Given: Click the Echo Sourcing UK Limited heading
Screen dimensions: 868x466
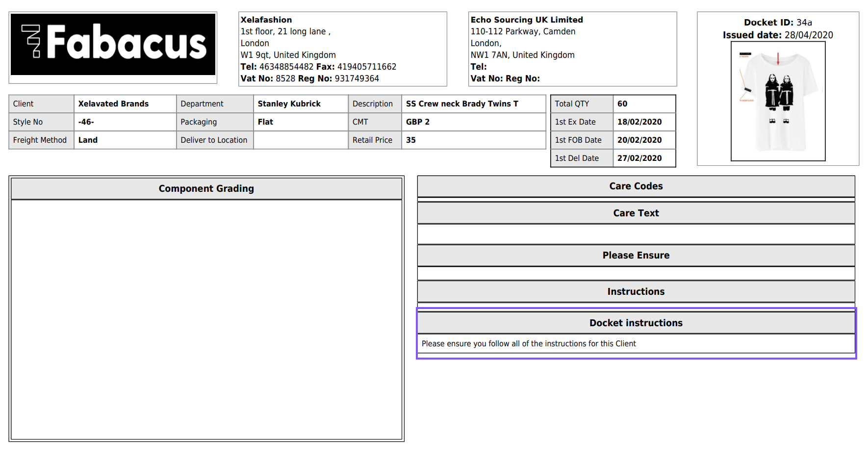Looking at the screenshot, I should pyautogui.click(x=526, y=20).
